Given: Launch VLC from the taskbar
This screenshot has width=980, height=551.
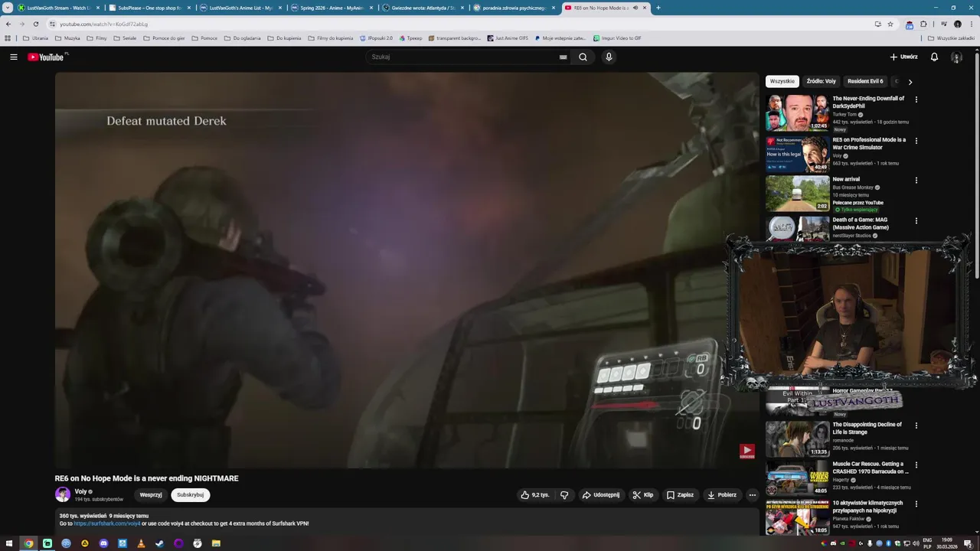Looking at the screenshot, I should (x=141, y=543).
